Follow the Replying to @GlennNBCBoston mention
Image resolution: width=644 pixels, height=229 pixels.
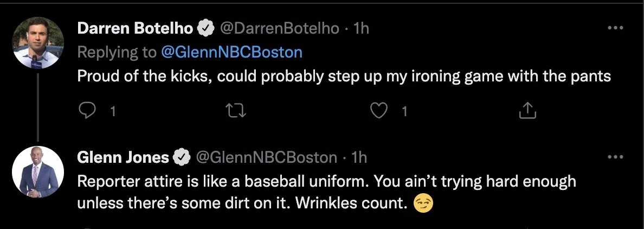click(232, 52)
